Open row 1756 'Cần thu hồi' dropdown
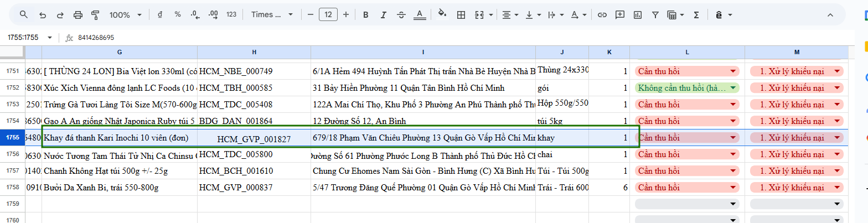This screenshot has width=868, height=223. coord(733,154)
